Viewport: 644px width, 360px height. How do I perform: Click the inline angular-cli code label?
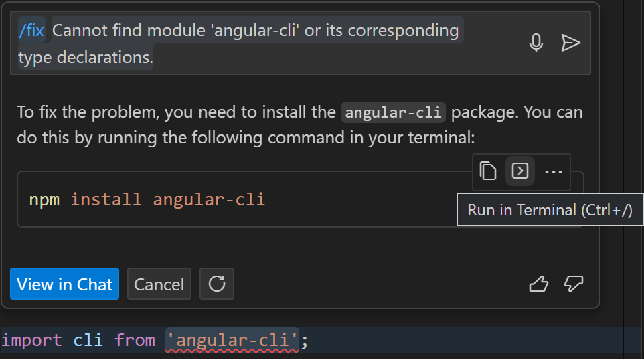coord(393,112)
